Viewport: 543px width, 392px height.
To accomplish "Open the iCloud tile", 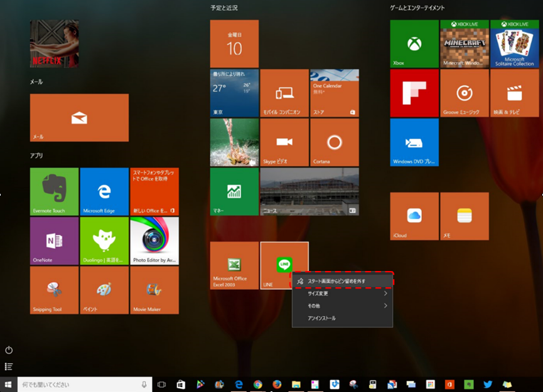I will pyautogui.click(x=414, y=216).
